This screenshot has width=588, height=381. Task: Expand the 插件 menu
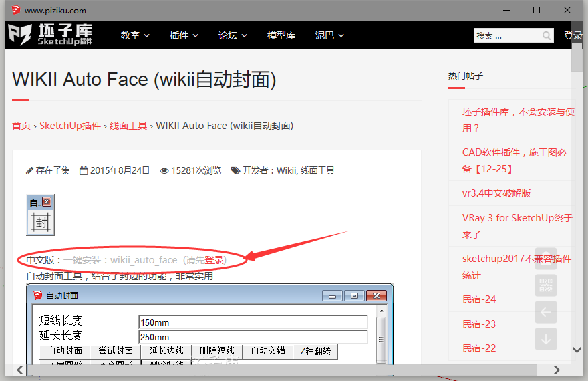184,35
